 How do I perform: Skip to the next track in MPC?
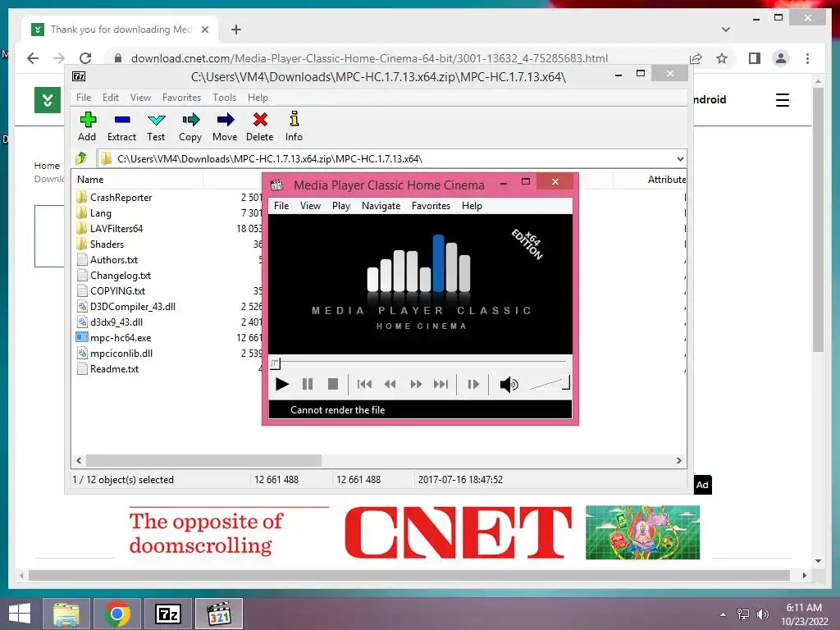coord(441,384)
